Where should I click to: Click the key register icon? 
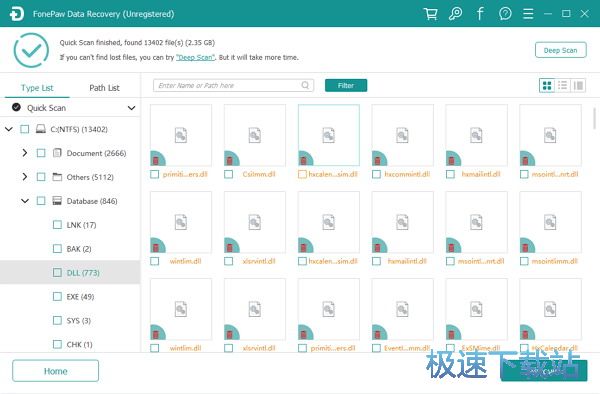point(455,14)
